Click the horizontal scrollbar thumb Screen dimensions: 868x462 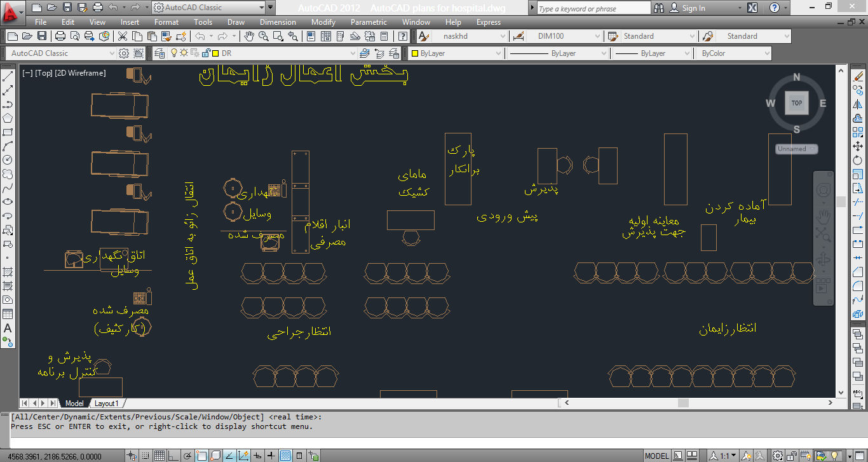(683, 403)
